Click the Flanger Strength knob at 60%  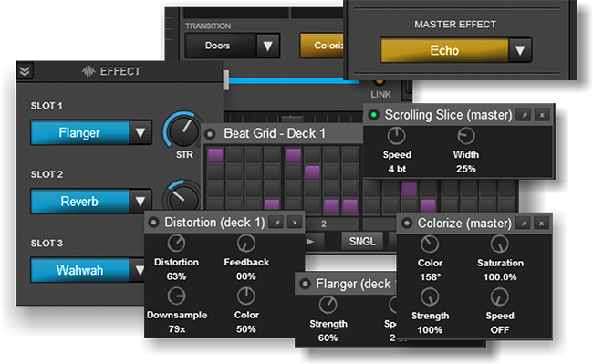point(328,305)
